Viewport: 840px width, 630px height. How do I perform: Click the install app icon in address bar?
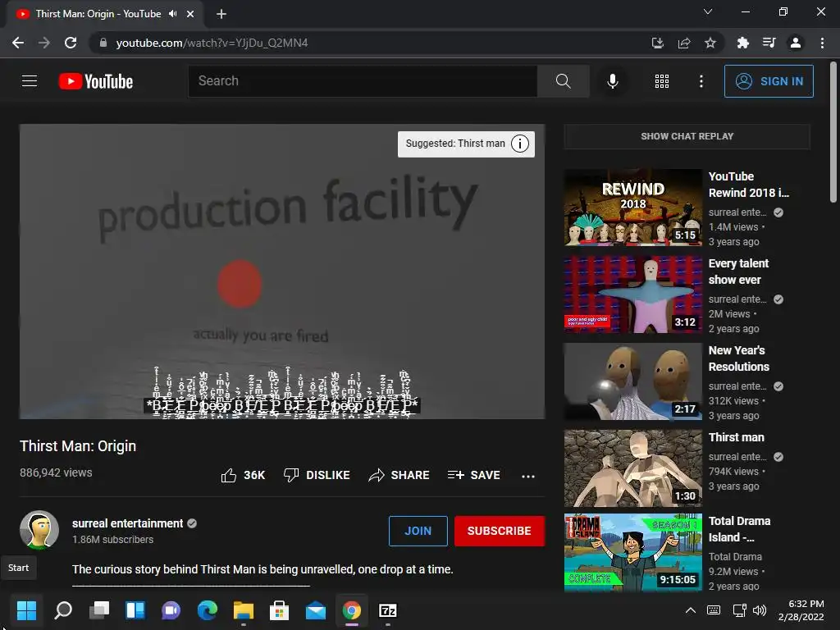click(x=657, y=43)
